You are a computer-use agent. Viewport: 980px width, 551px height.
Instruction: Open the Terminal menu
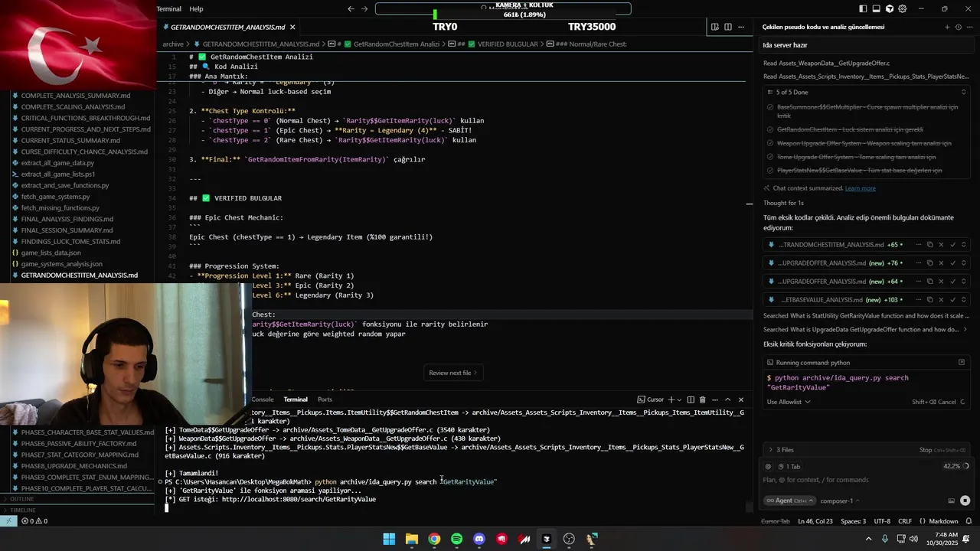pos(169,9)
